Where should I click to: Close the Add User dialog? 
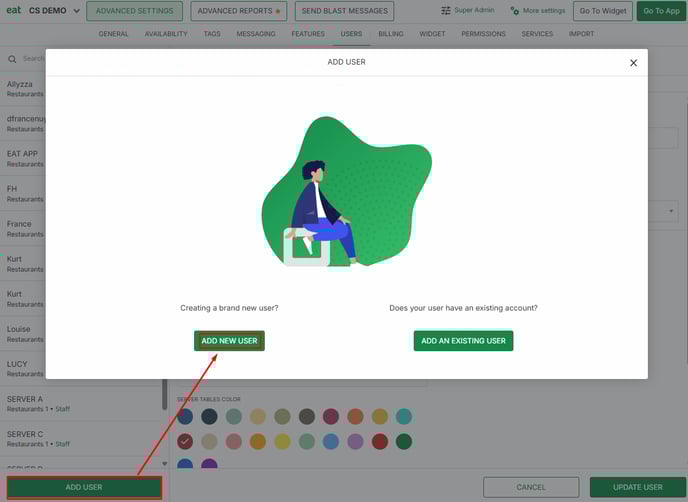pos(633,62)
